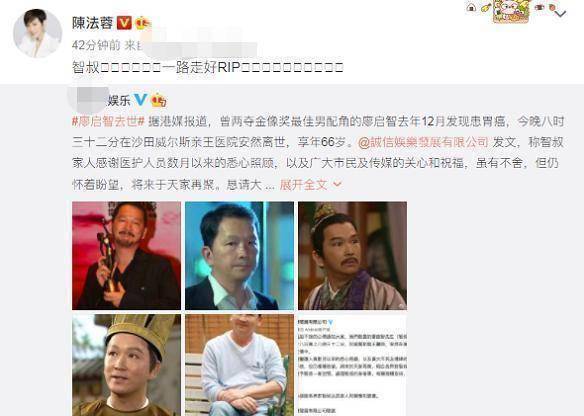Image resolution: width=584 pixels, height=416 pixels.
Task: Click the blue V verified badge beside 娱乐
Action: point(140,99)
